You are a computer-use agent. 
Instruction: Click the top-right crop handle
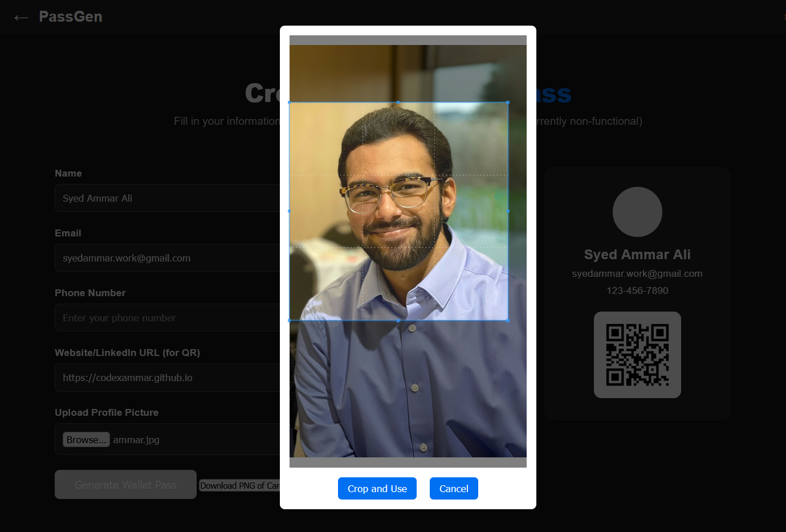point(507,103)
